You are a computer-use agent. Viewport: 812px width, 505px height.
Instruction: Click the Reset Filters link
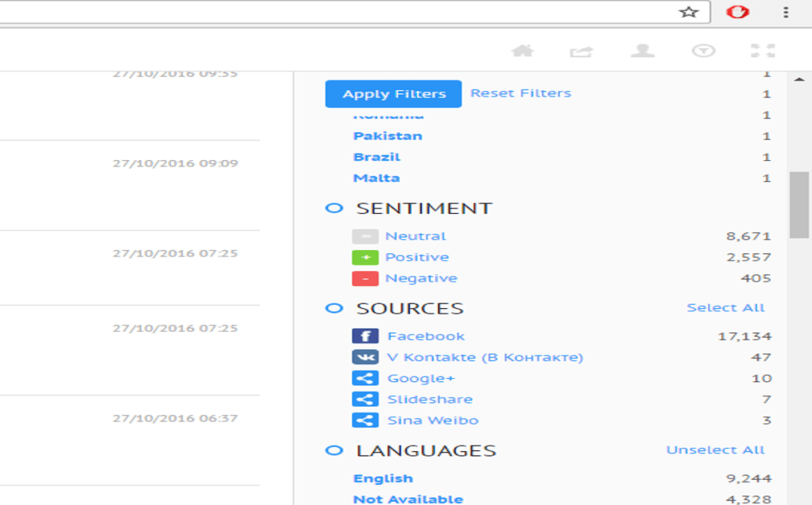tap(520, 93)
